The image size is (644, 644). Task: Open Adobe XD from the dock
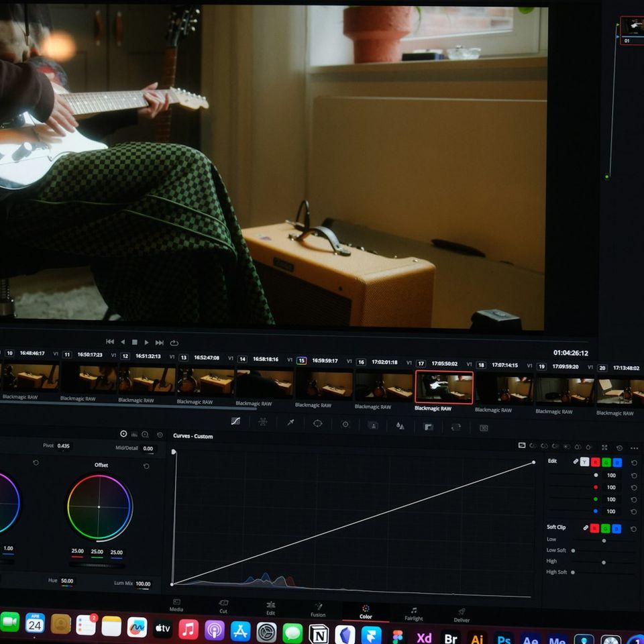click(424, 638)
